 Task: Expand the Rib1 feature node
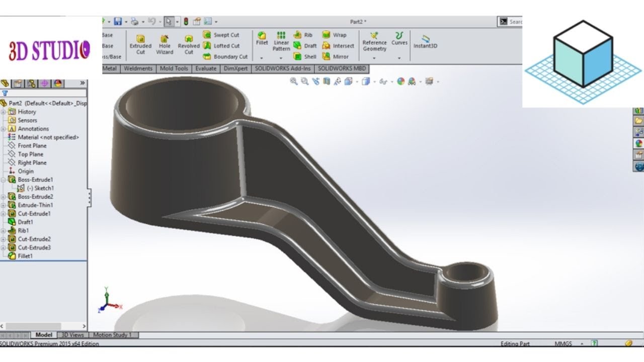point(3,231)
